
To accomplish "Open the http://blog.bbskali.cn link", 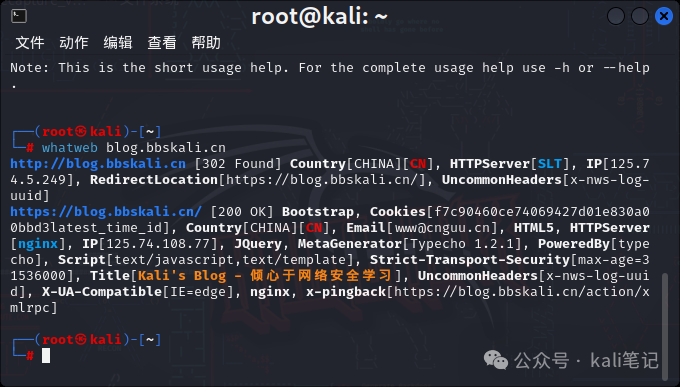I will [98, 164].
